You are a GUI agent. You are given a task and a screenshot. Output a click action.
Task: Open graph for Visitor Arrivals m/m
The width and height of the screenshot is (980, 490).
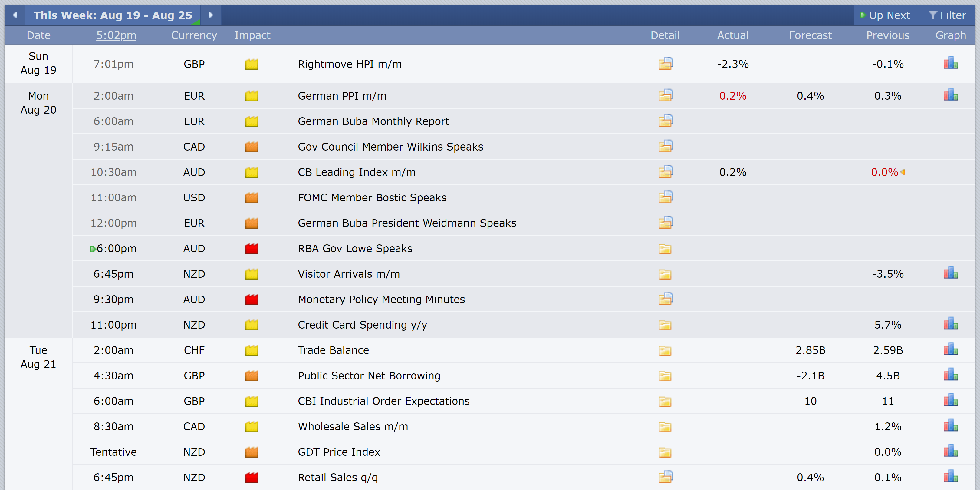[x=950, y=273]
